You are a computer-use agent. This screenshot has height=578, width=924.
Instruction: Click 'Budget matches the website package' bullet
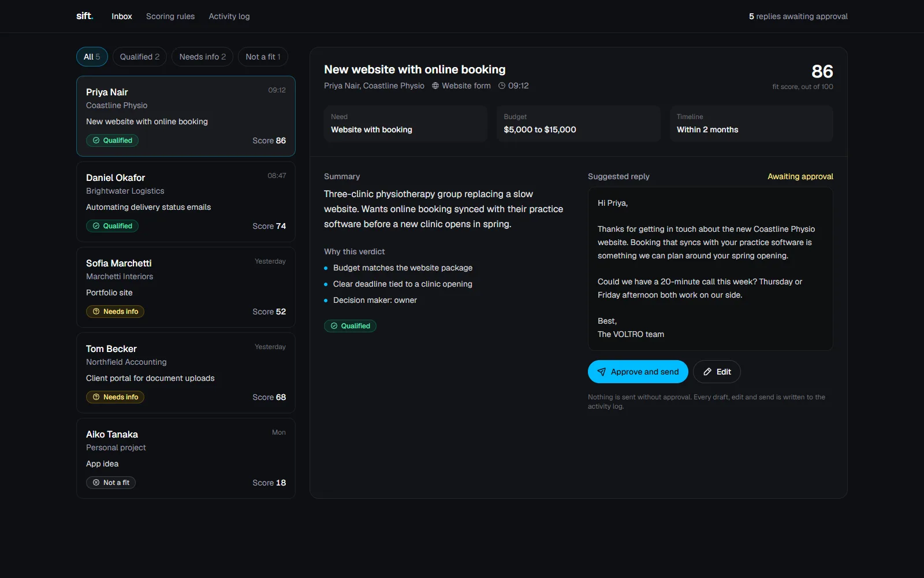click(403, 268)
